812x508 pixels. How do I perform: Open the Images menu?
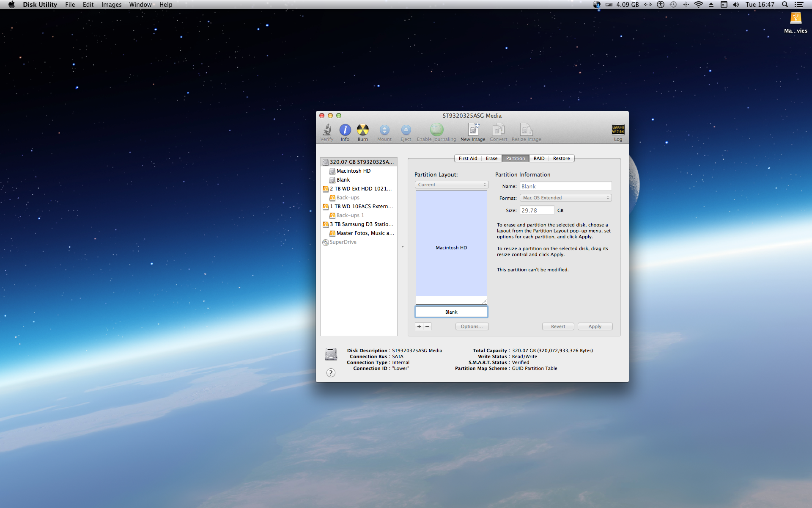coord(111,5)
